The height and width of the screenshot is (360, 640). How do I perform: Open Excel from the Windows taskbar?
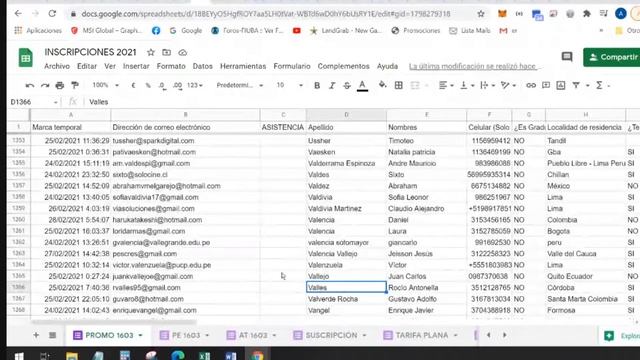(204, 355)
